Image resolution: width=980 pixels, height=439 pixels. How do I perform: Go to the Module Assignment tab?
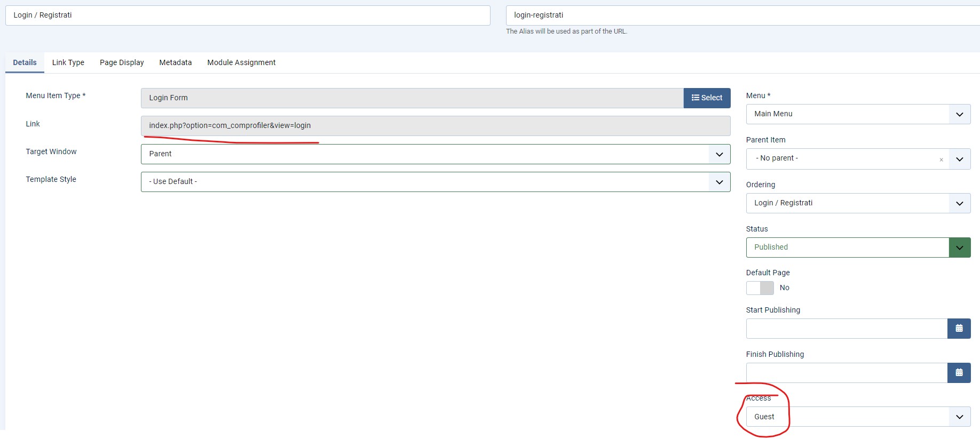pos(241,62)
